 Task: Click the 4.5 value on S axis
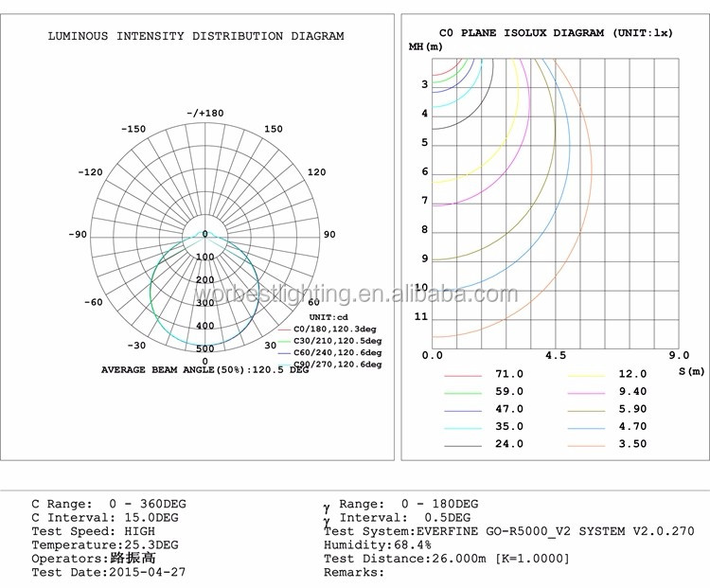click(x=556, y=355)
